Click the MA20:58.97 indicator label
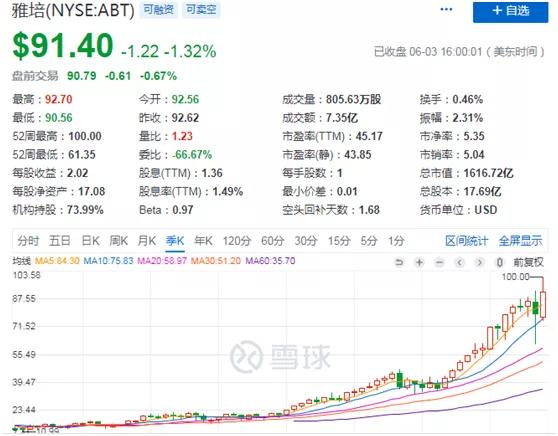Screen dimensions: 558x436 pos(162,261)
